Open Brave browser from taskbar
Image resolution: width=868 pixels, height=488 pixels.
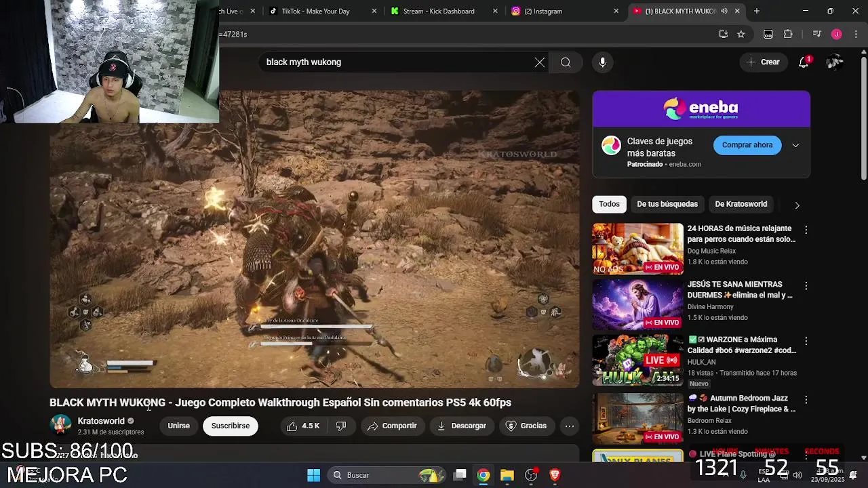pyautogui.click(x=555, y=475)
